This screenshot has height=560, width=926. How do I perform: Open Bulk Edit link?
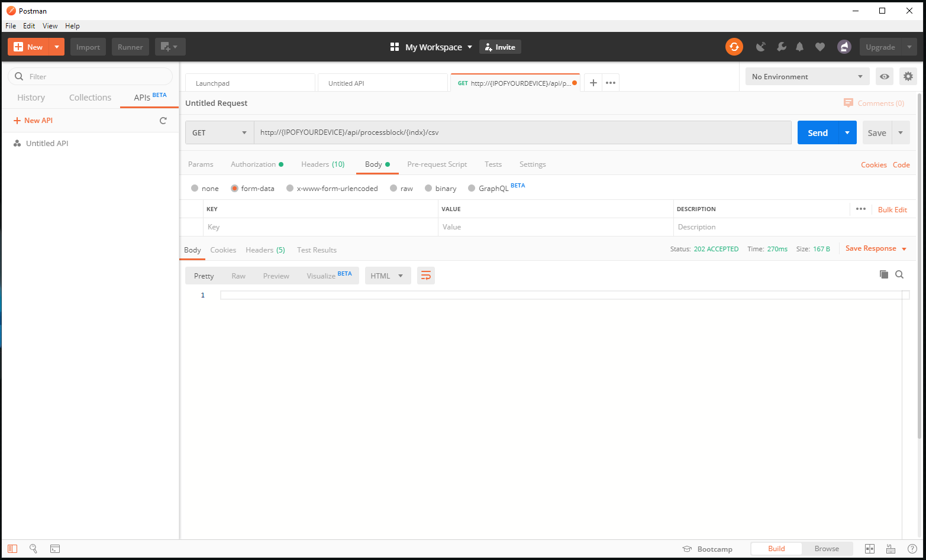click(892, 209)
